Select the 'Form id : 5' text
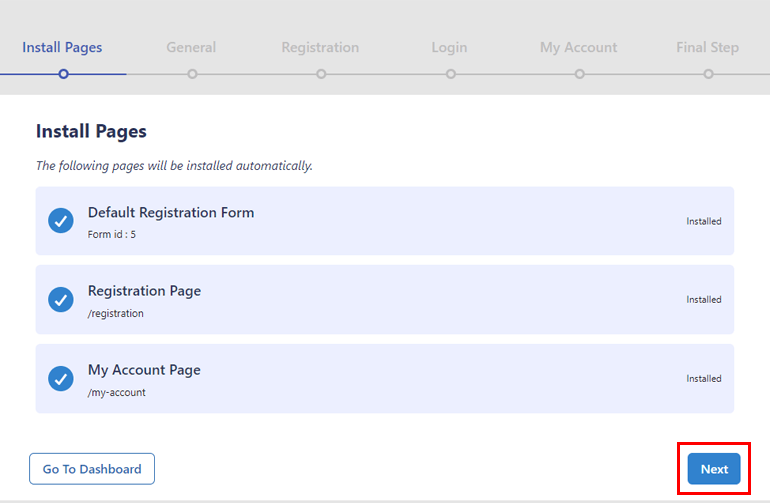The height and width of the screenshot is (503, 770). tap(112, 234)
